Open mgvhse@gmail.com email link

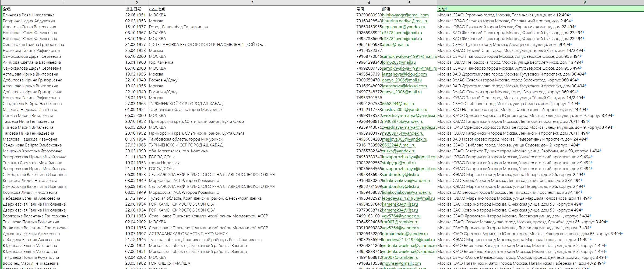[401, 263]
